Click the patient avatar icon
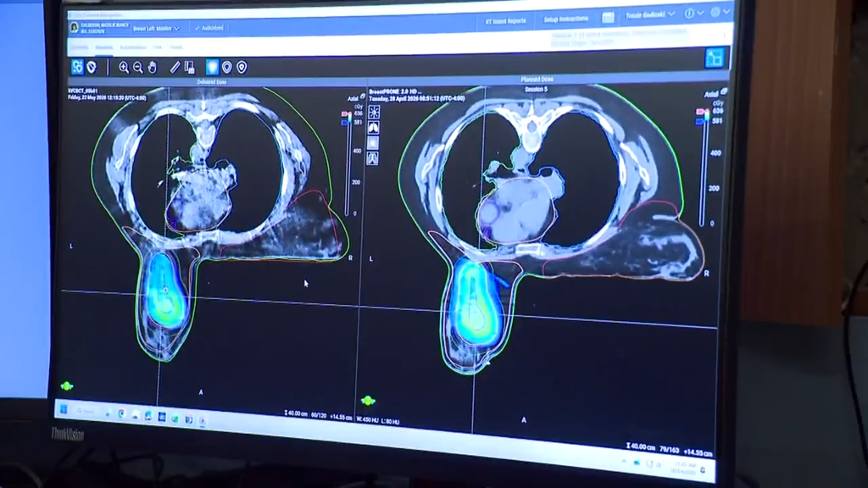Viewport: 868px width, 488px height. click(x=75, y=28)
